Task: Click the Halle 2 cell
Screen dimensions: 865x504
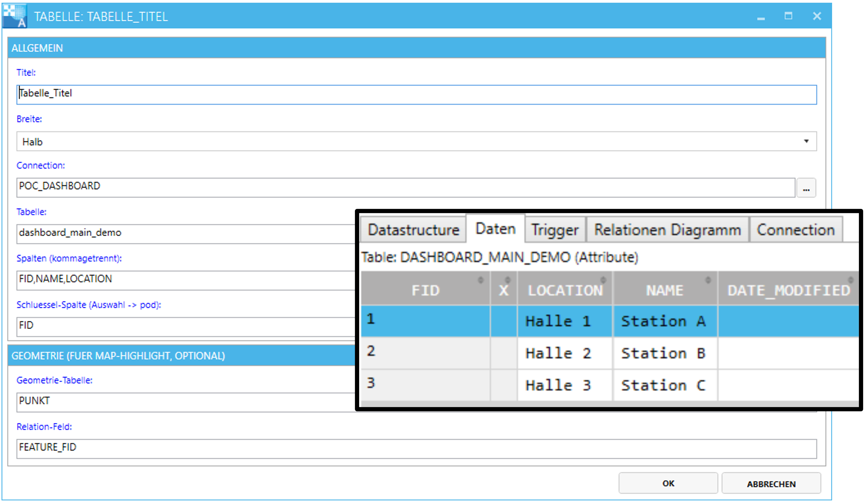Action: pos(565,353)
